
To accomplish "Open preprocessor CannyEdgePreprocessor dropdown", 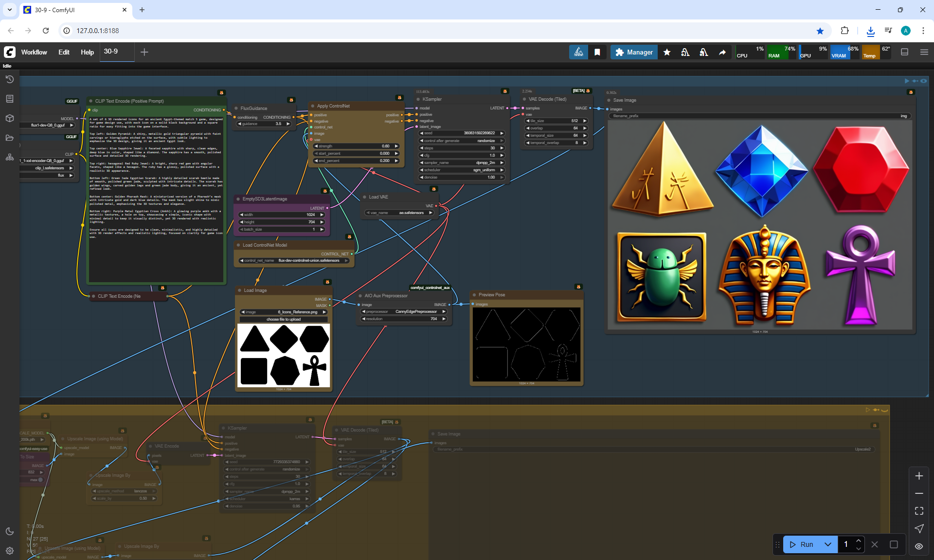I will click(x=404, y=311).
